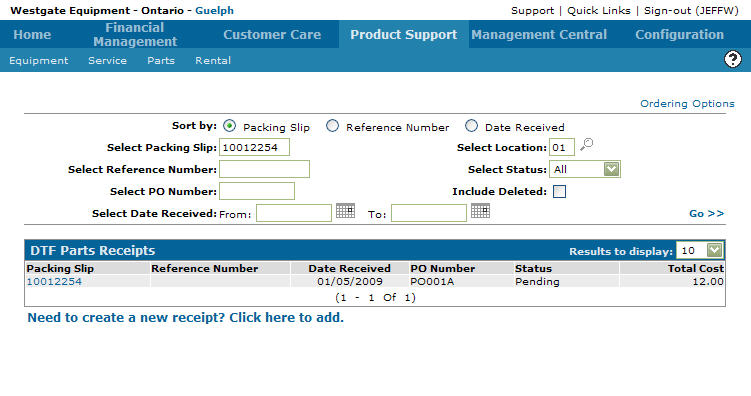Open the help question mark icon

pos(732,59)
